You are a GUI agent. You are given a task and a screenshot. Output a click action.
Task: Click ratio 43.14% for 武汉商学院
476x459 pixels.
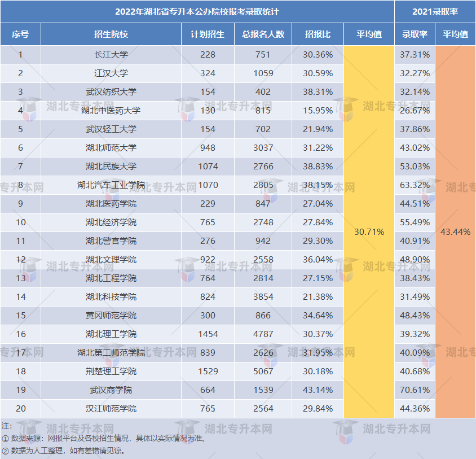(318, 390)
